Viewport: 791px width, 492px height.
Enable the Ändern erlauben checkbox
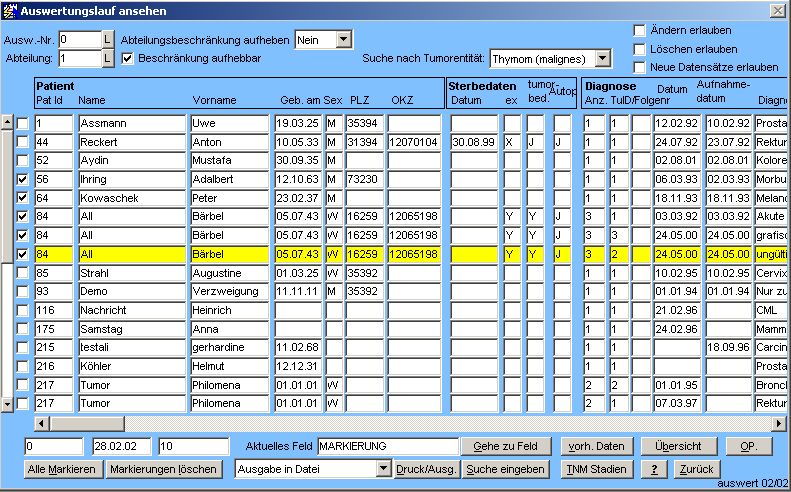click(639, 30)
